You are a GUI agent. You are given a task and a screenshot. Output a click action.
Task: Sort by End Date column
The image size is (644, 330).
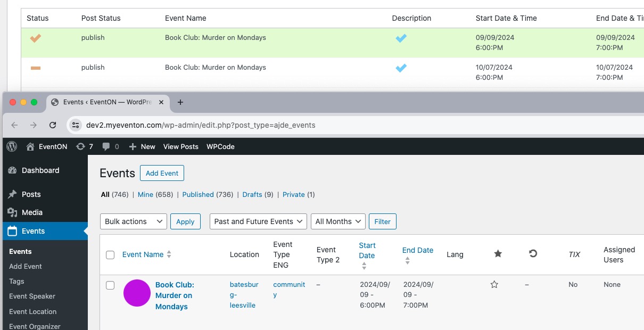418,255
